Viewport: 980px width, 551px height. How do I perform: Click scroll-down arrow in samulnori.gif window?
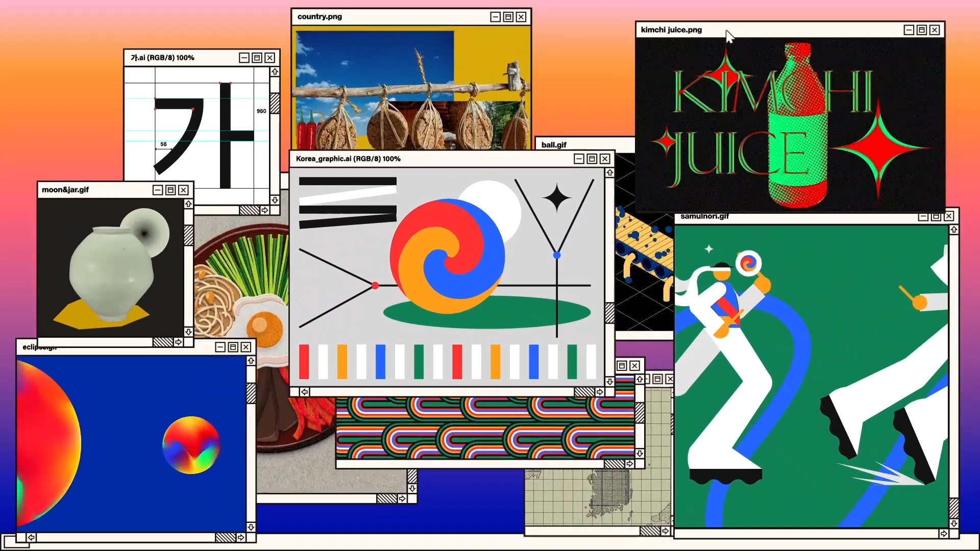click(x=953, y=523)
